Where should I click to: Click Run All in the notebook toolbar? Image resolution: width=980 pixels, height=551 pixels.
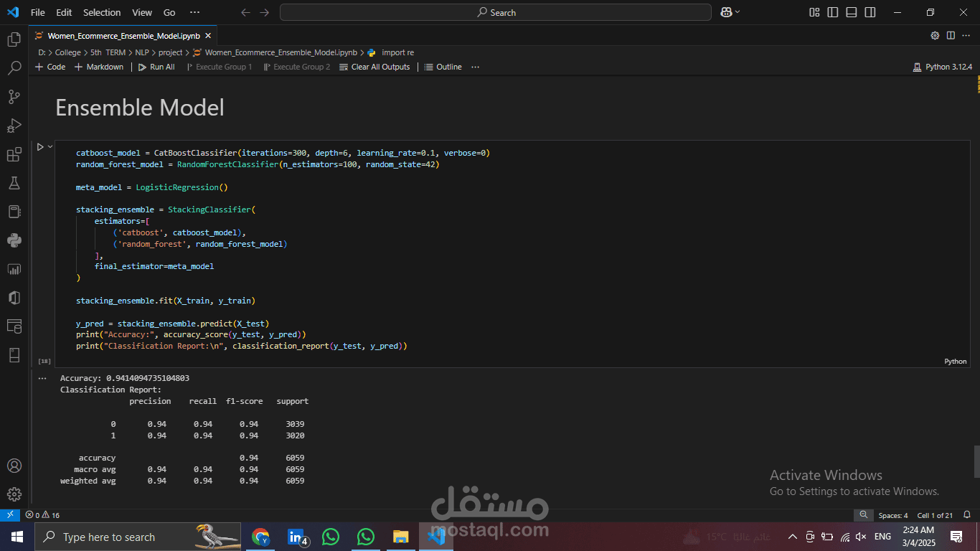coord(156,67)
